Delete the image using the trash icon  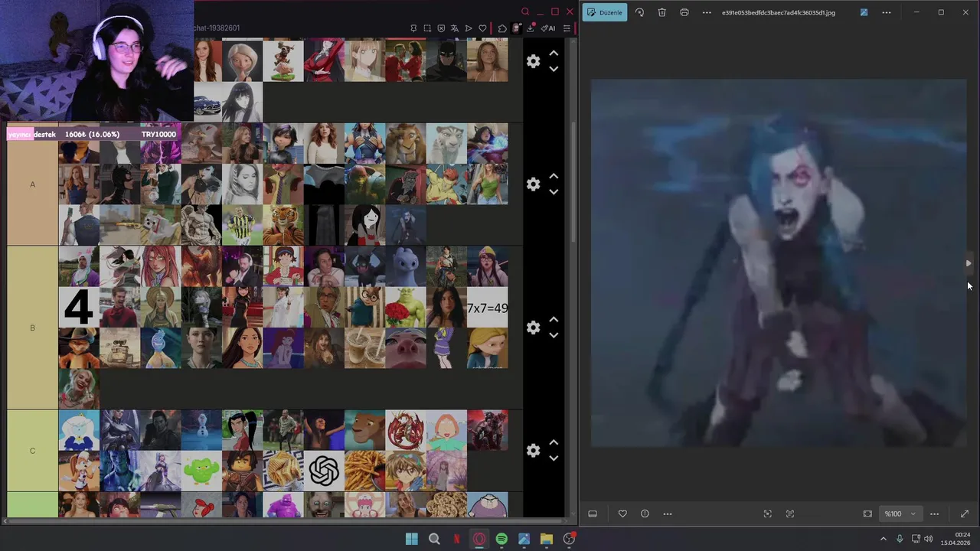[662, 12]
